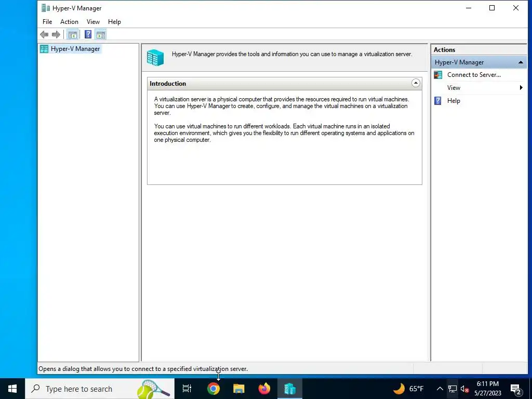This screenshot has height=399, width=532.
Task: Open the Windows Start menu
Action: 12,389
